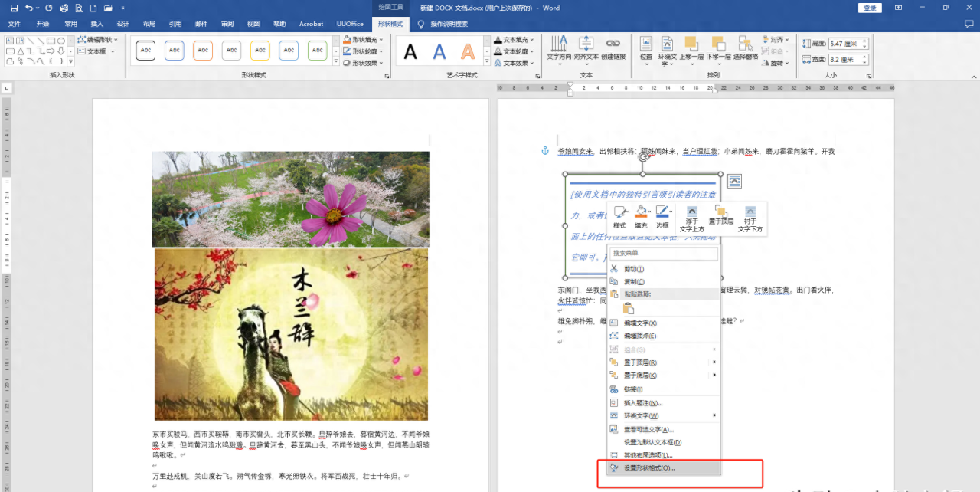Choose 编辑顶点 from context menu
Viewport: 980px width, 492px height.
664,336
